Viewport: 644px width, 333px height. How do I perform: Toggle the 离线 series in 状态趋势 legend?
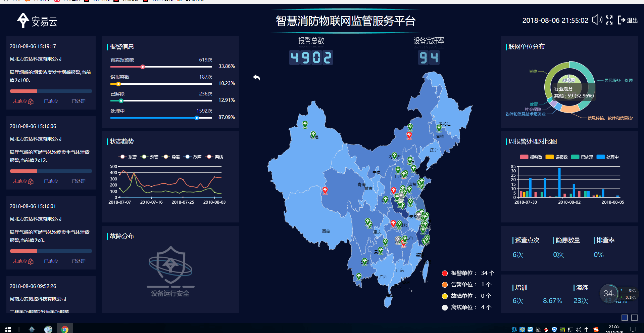tap(215, 157)
